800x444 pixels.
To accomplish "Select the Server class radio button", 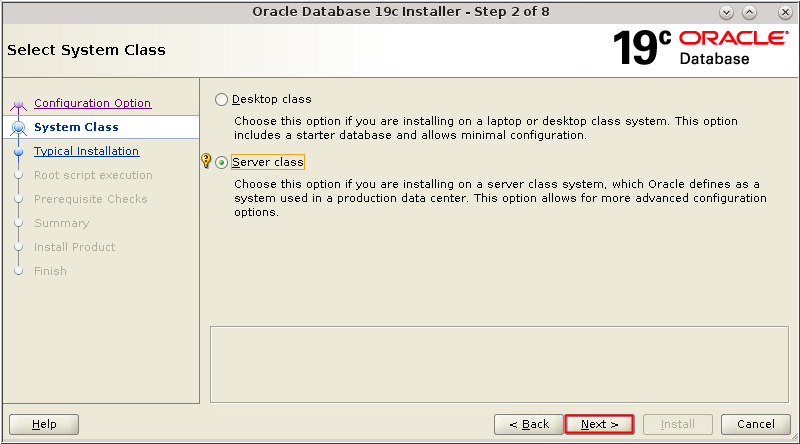I will pos(221,162).
